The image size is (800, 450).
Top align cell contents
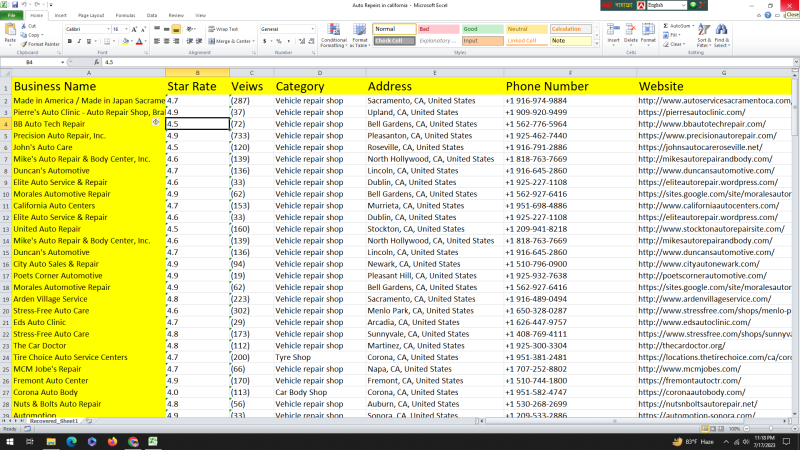coord(157,29)
